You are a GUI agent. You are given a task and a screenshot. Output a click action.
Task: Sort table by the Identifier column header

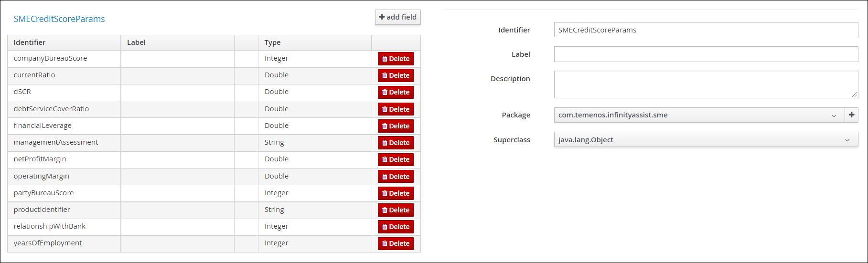point(30,42)
